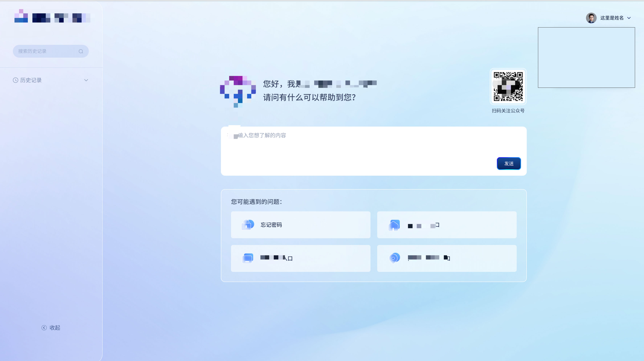Open the 这里是姓名 user dropdown arrow

pyautogui.click(x=629, y=18)
